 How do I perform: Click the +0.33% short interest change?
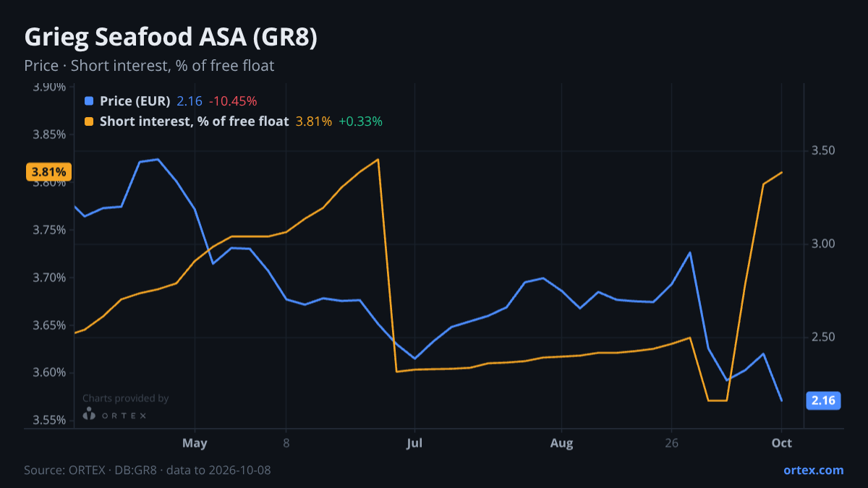[360, 121]
